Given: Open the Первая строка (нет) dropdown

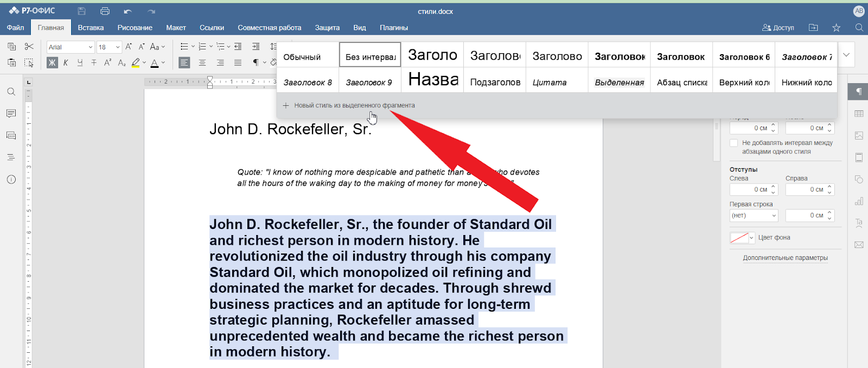Looking at the screenshot, I should tap(754, 215).
